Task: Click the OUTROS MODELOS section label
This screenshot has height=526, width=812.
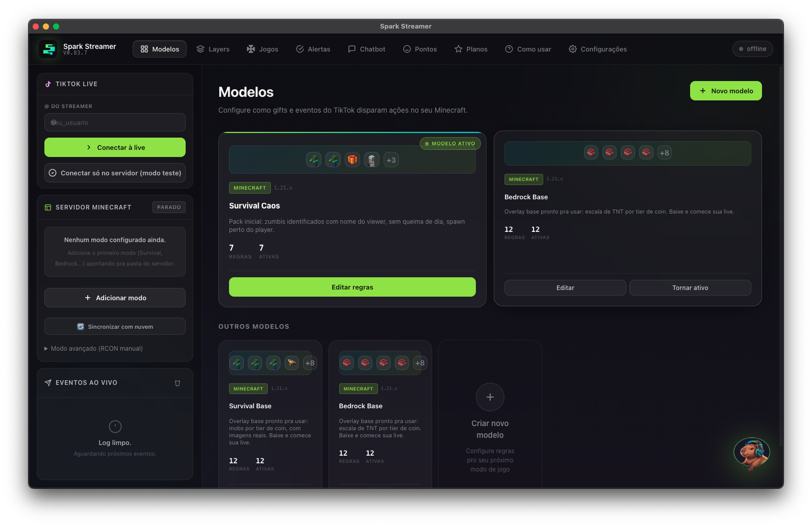Action: [254, 327]
